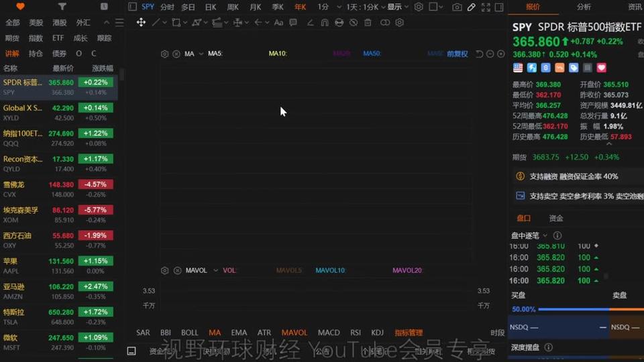The height and width of the screenshot is (362, 644).
Task: Toggle the RSI indicator
Action: click(x=356, y=333)
